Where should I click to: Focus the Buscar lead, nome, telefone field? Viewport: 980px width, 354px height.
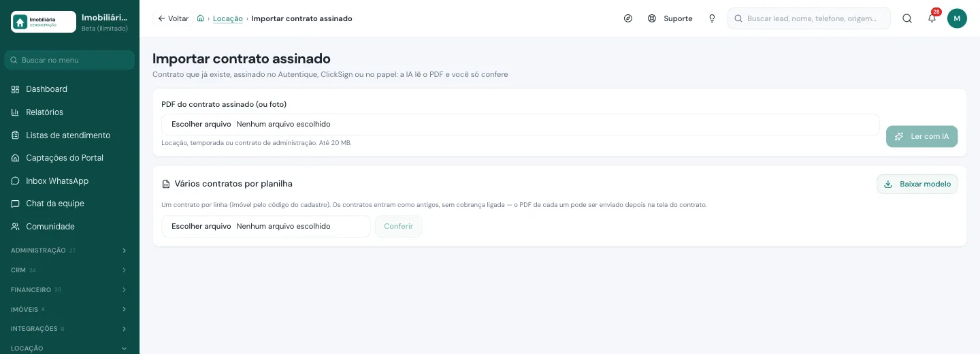[x=809, y=18]
